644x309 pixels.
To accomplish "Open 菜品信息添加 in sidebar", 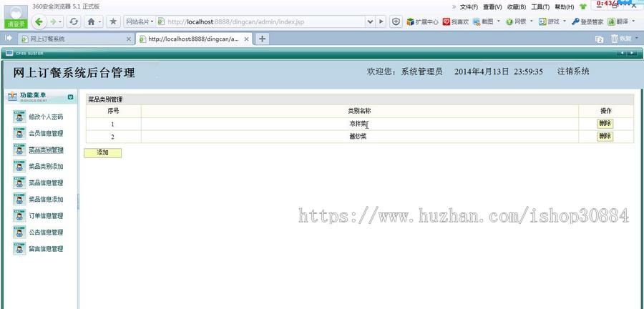I will (46, 200).
